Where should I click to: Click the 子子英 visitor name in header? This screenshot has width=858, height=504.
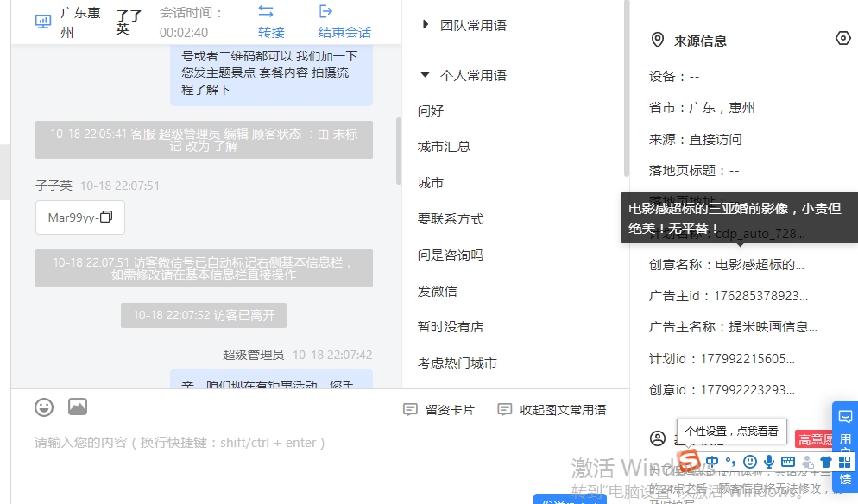[x=129, y=22]
